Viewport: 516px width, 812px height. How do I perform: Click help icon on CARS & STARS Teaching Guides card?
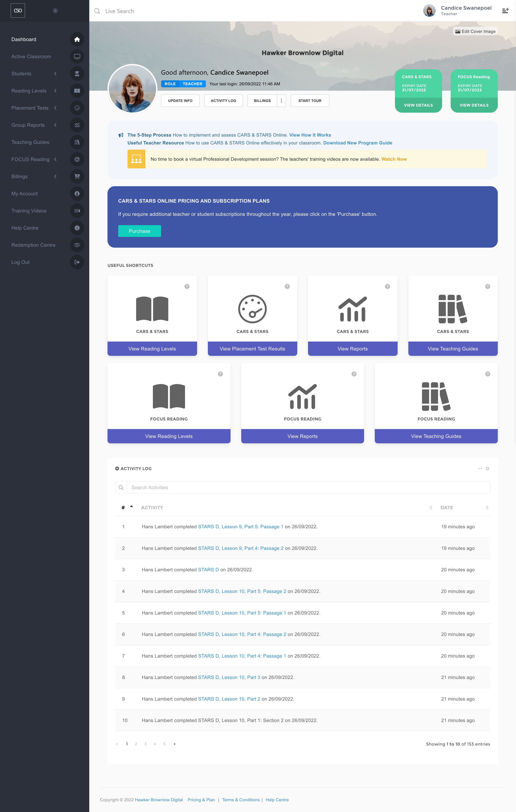[x=488, y=287]
